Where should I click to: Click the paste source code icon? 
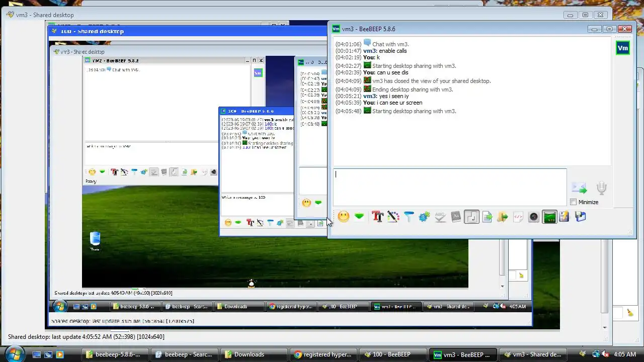pos(518,217)
